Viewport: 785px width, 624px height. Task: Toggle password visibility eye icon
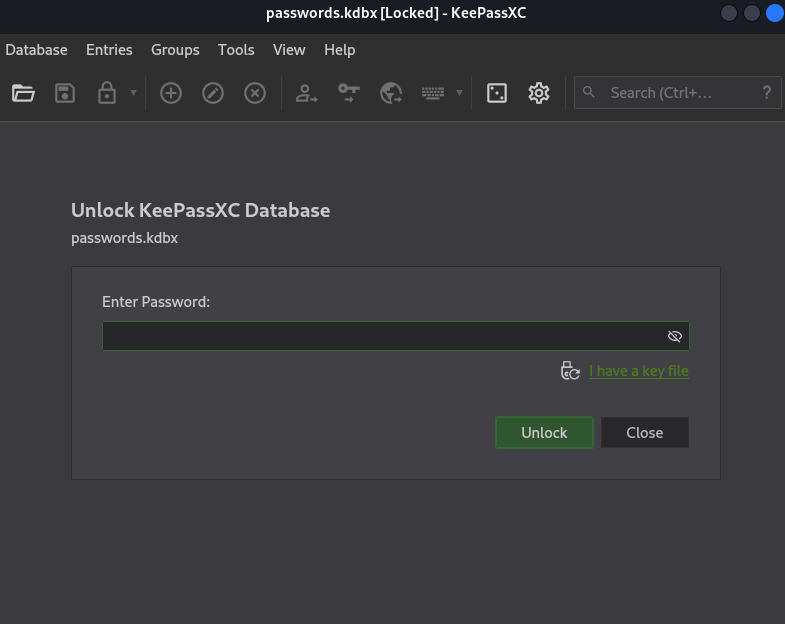(x=675, y=336)
